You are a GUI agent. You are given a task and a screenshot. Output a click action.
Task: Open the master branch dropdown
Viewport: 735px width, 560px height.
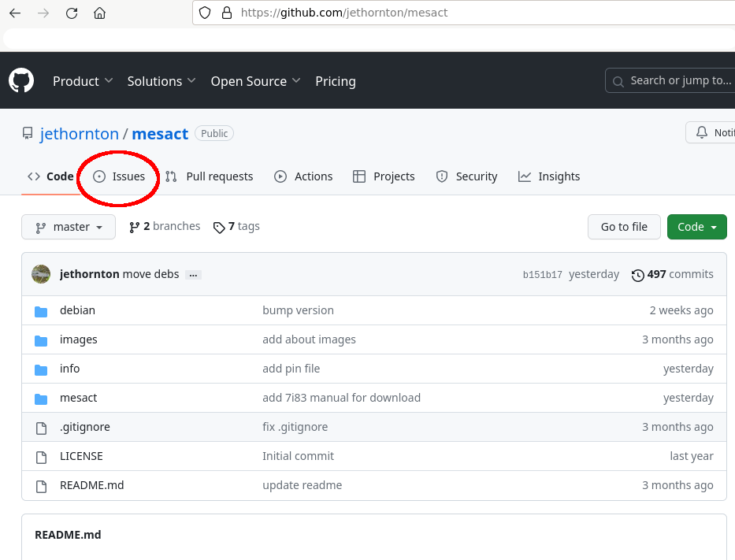click(x=69, y=227)
